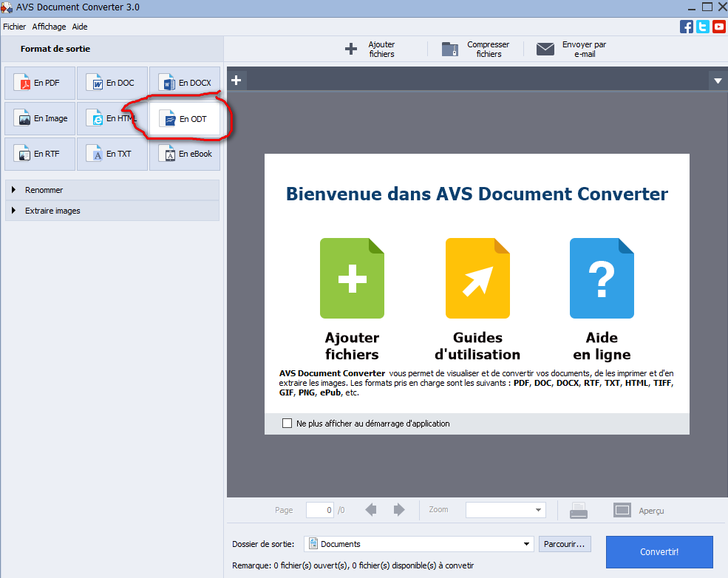Click the Parcourir... button

565,544
